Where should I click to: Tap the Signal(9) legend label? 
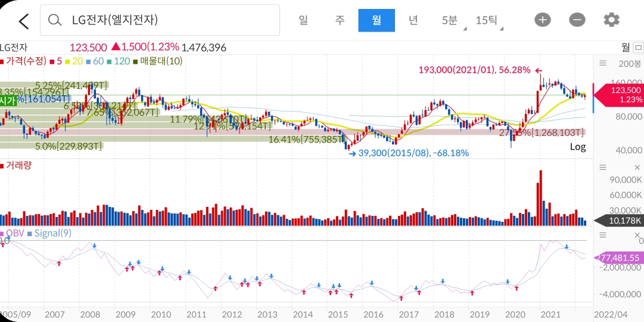coord(49,234)
